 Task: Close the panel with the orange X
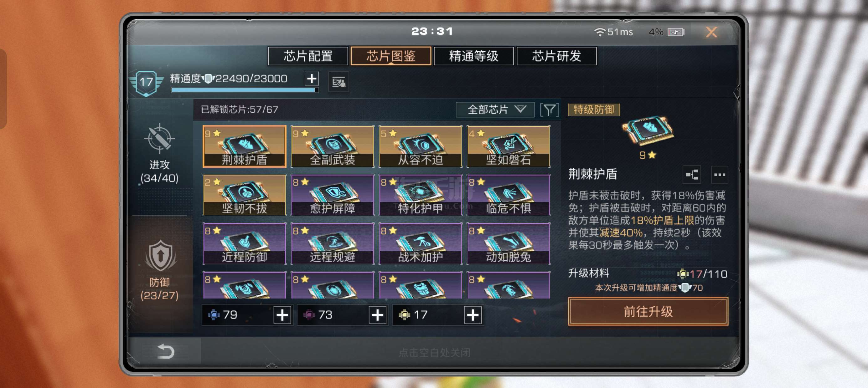(x=711, y=32)
